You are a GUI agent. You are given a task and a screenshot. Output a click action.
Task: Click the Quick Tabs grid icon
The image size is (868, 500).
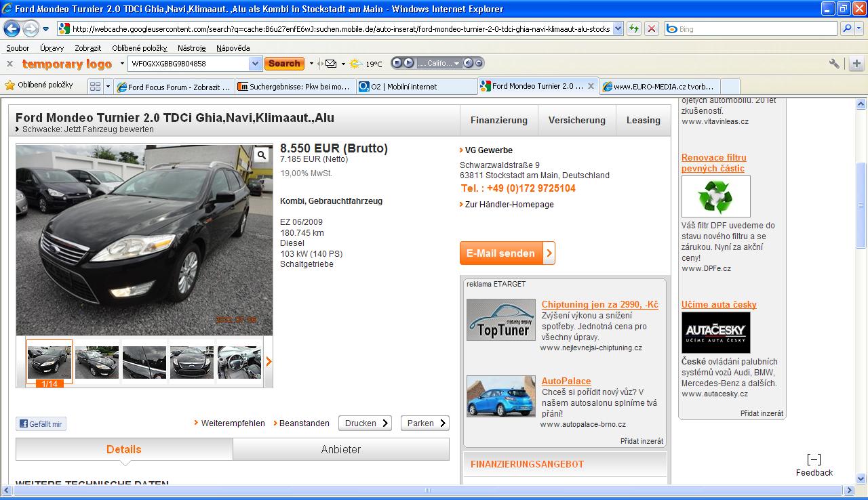(x=95, y=86)
